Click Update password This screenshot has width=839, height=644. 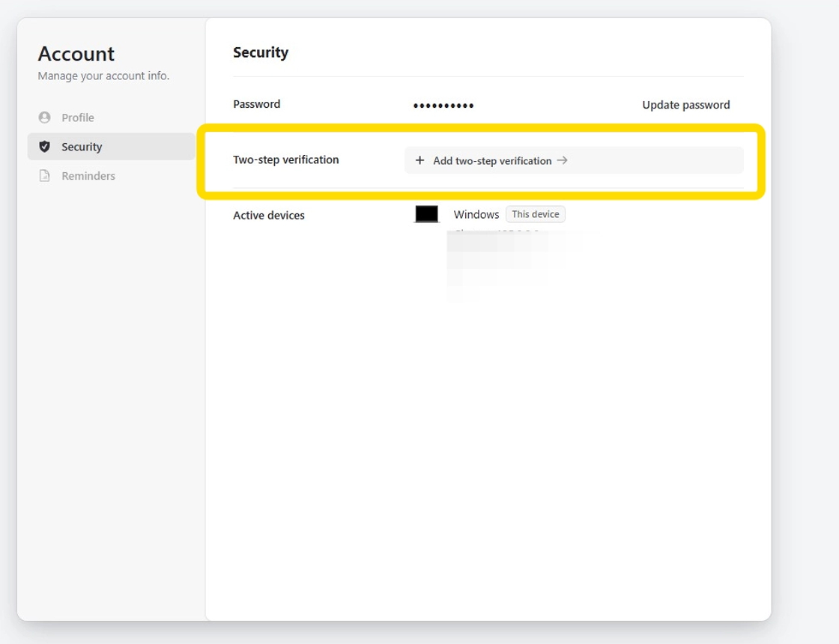685,105
